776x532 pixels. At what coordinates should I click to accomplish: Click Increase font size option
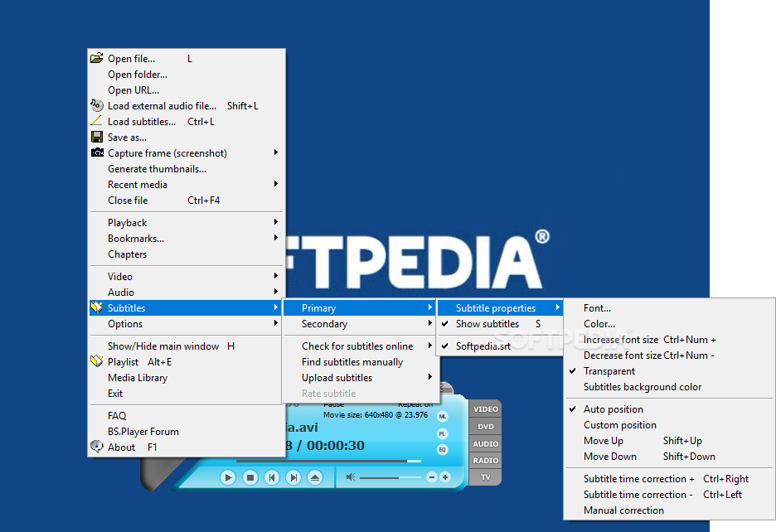point(670,340)
